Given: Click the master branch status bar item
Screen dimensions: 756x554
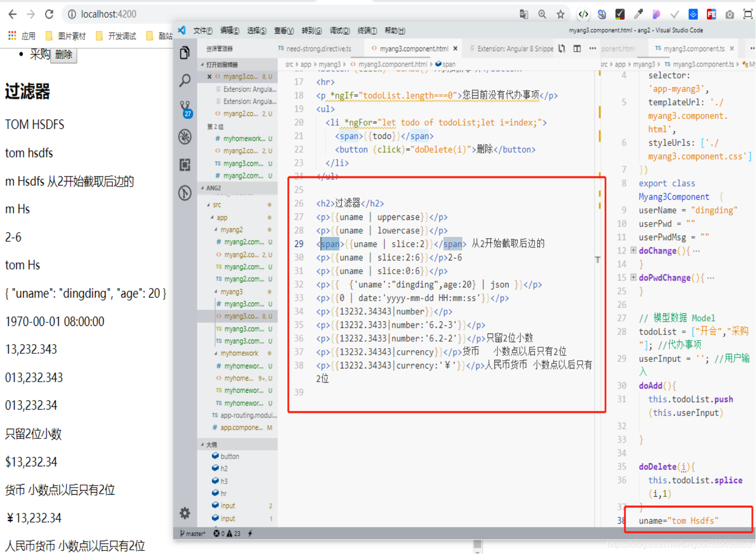Looking at the screenshot, I should coord(193,533).
